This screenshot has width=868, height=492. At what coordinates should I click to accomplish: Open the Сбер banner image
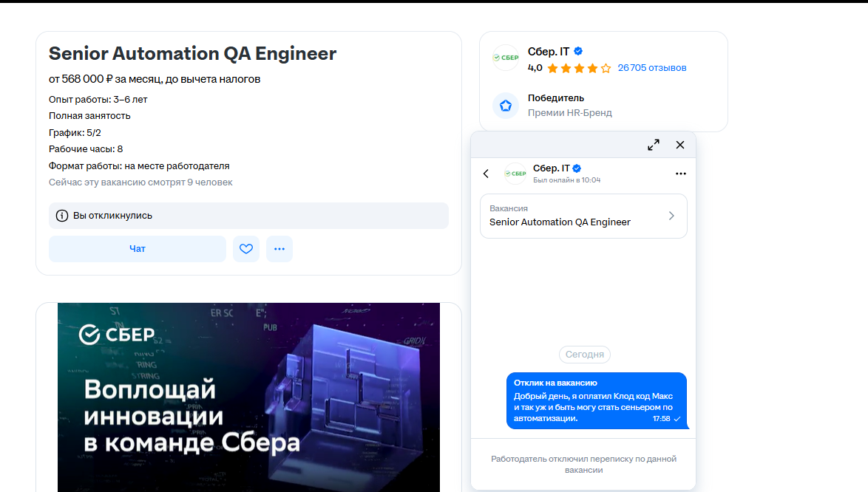248,397
